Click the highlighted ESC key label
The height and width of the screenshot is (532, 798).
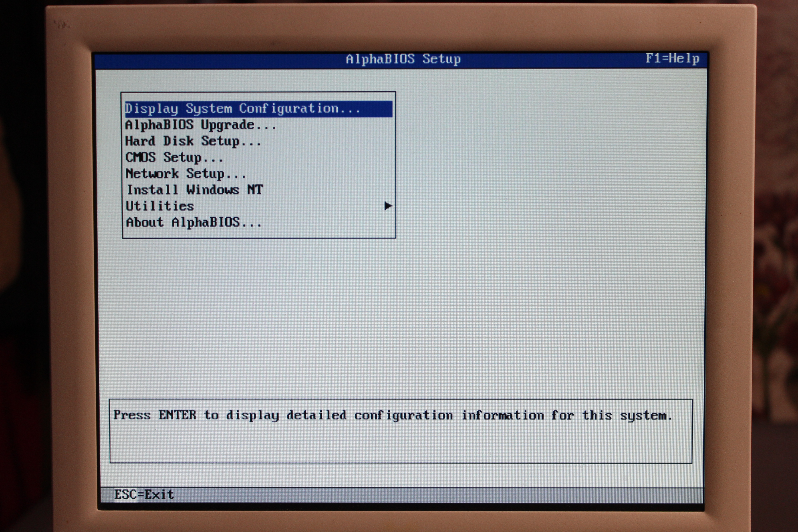126,494
